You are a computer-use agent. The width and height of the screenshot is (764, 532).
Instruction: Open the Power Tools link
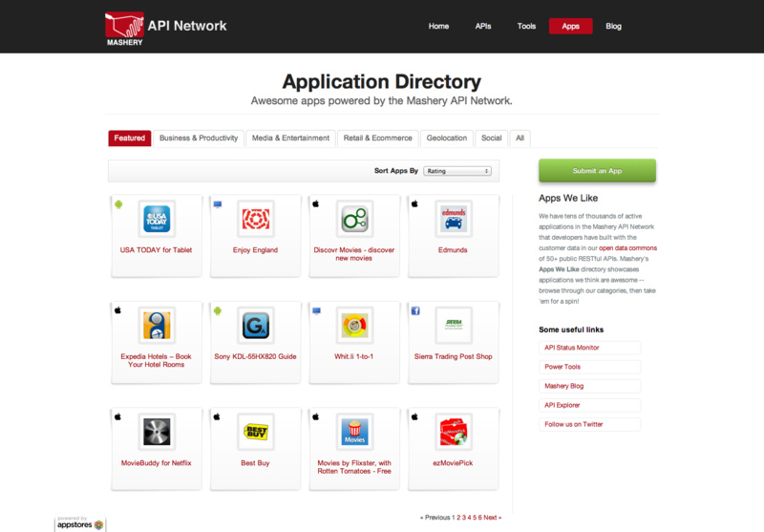[x=589, y=367]
